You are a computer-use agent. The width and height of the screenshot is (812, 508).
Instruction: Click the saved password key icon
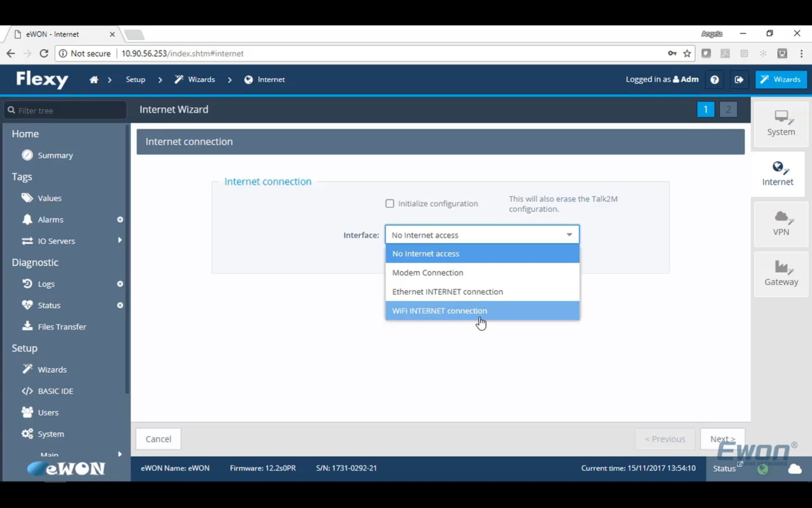672,53
